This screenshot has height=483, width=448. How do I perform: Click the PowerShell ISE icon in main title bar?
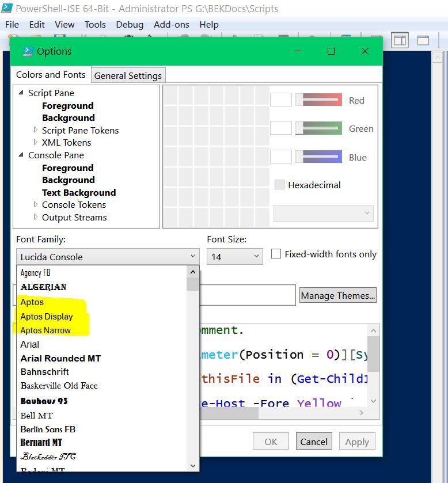point(7,9)
